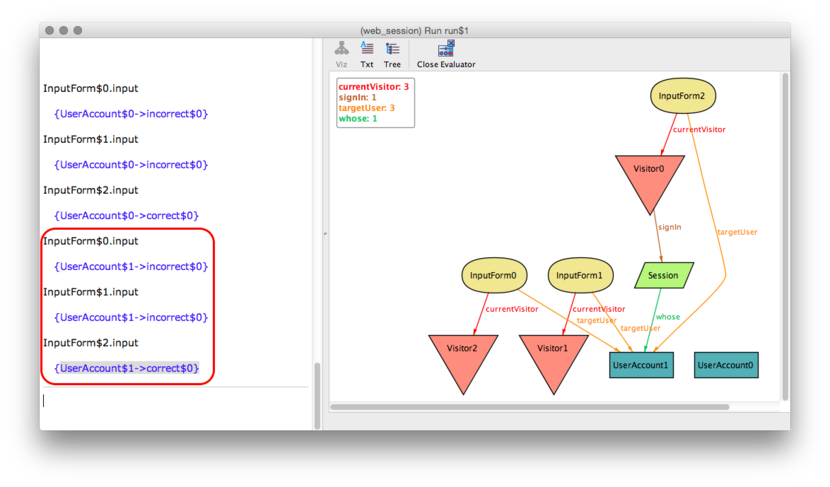The height and width of the screenshot is (487, 830).
Task: Click the UserAccount0 box node
Action: click(726, 365)
